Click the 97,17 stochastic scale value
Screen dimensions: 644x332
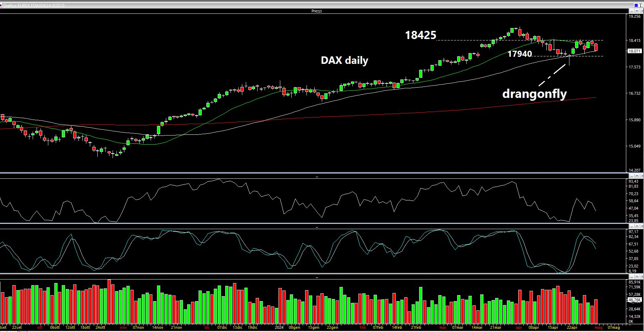[633, 232]
